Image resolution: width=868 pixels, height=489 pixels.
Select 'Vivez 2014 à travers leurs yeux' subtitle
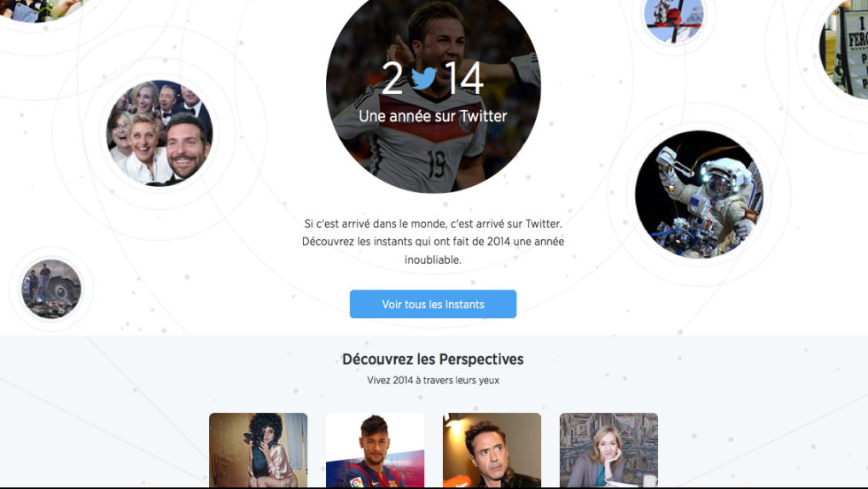pos(433,380)
